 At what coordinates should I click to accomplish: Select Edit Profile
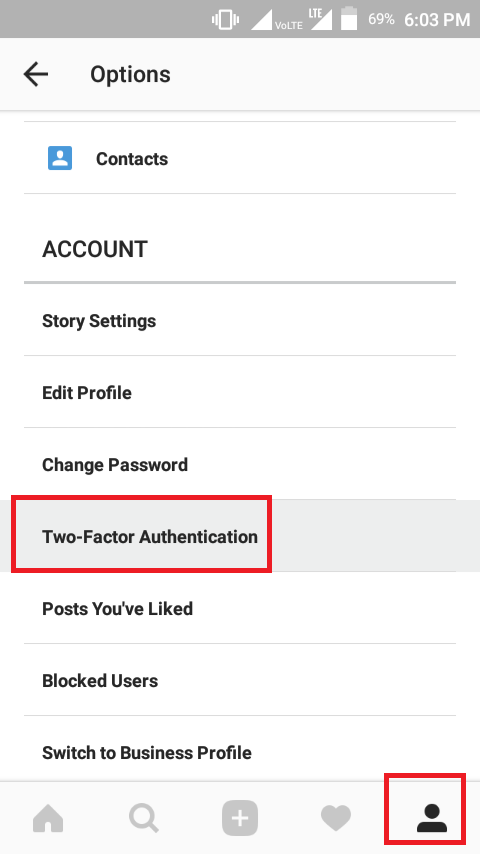[240, 393]
